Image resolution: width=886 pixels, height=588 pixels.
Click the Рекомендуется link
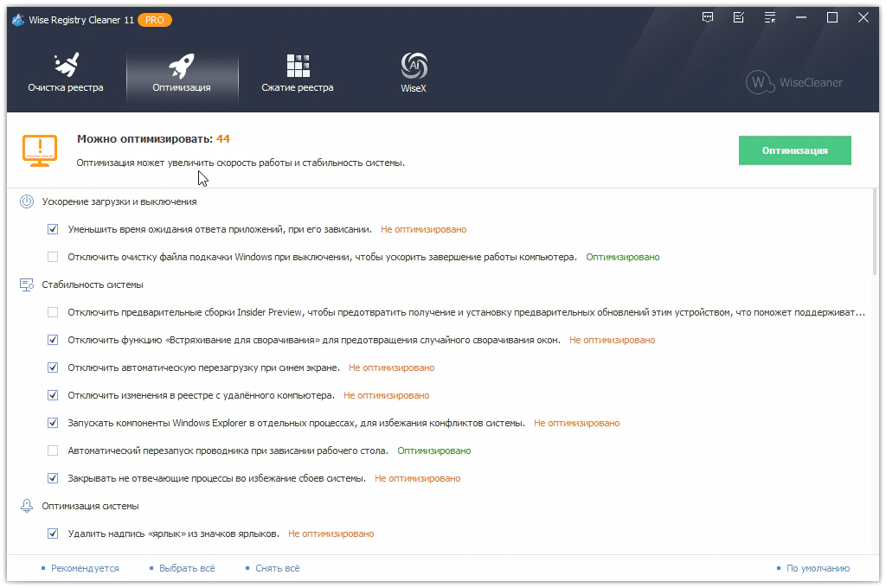85,568
